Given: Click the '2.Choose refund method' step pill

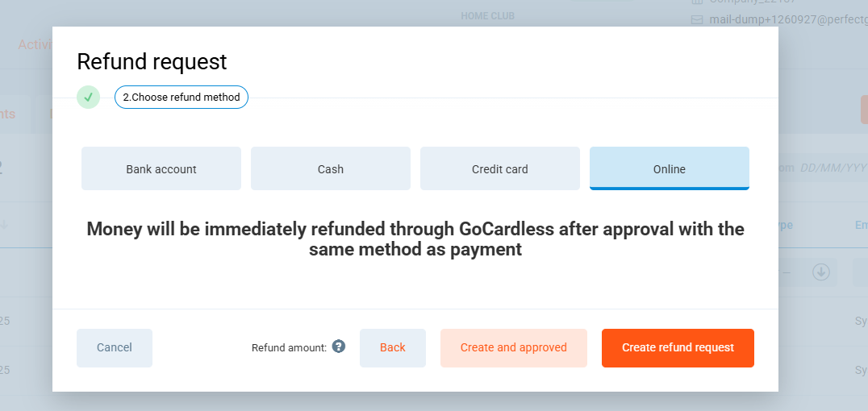Looking at the screenshot, I should click(182, 98).
